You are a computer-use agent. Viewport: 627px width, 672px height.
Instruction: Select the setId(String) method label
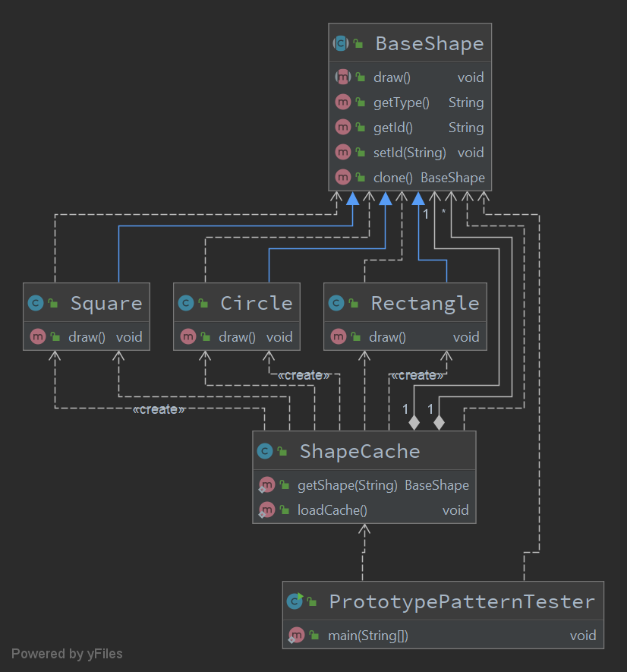coord(411,152)
